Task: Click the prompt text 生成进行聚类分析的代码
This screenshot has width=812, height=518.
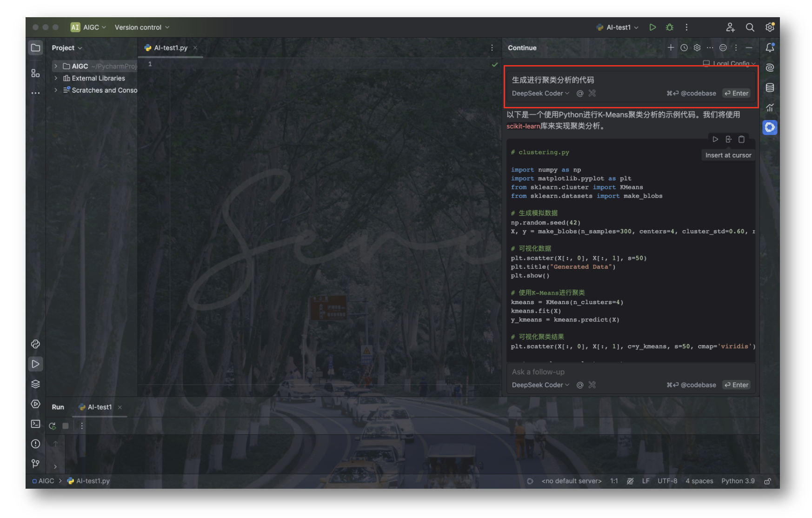Action: point(553,80)
